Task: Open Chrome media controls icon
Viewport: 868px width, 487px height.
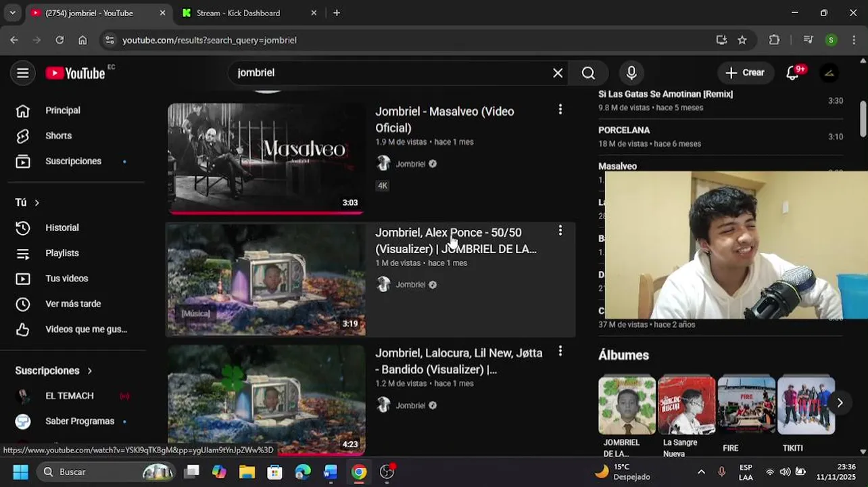Action: pos(808,40)
